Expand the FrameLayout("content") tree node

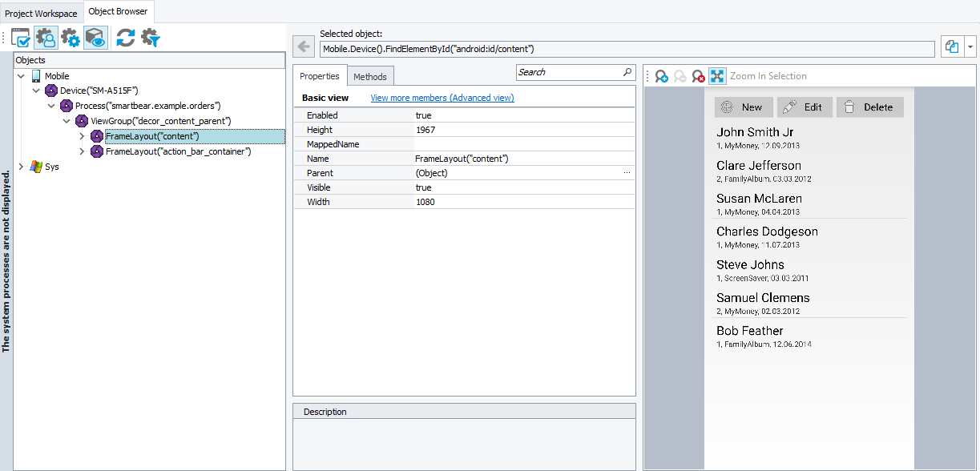(x=81, y=136)
